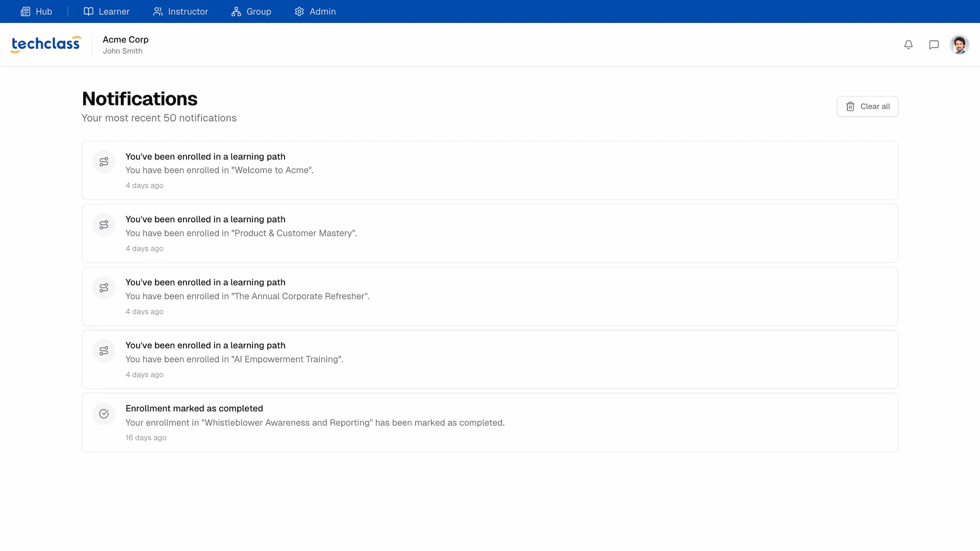Open the Welcome to Acme enrollment notification

[x=489, y=170]
